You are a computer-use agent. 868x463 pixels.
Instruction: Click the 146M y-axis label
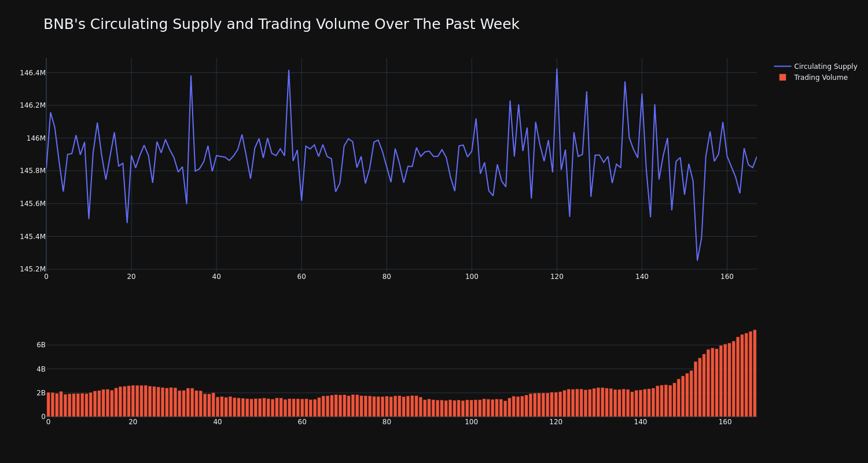point(36,138)
